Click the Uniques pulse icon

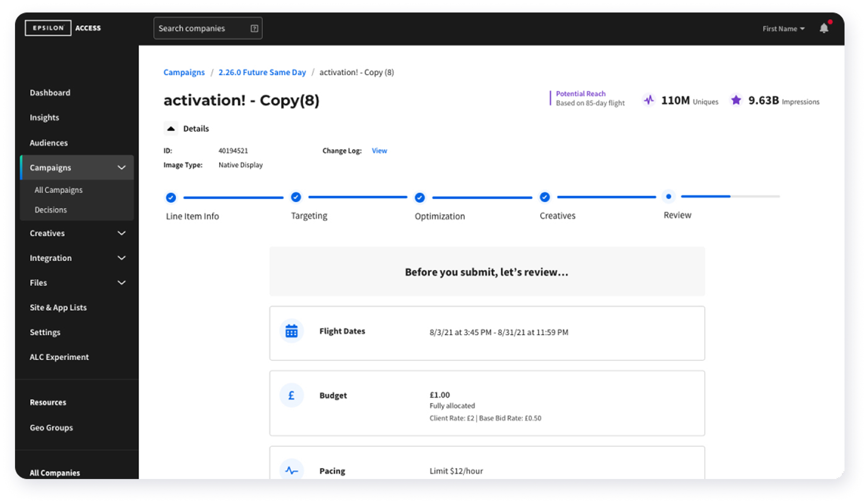649,100
